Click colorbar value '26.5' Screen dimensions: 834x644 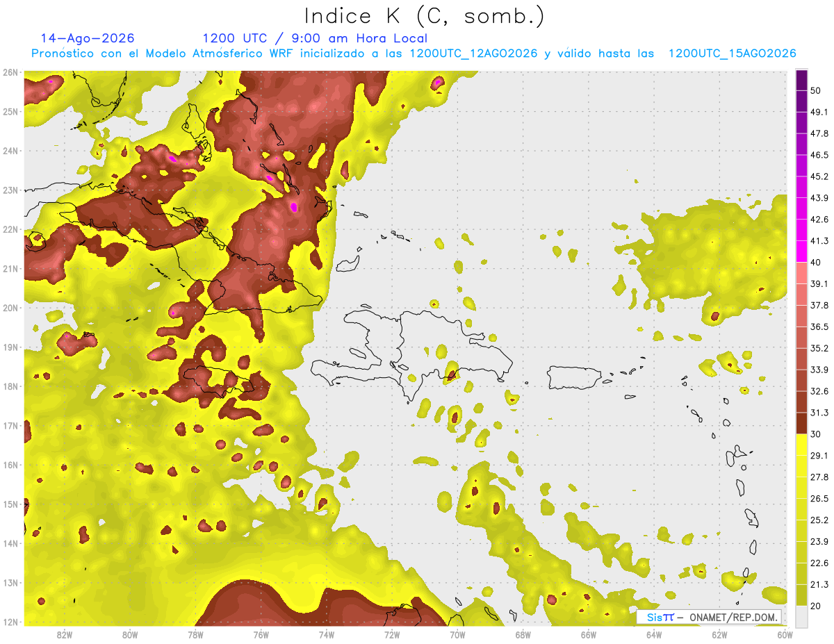tap(819, 498)
